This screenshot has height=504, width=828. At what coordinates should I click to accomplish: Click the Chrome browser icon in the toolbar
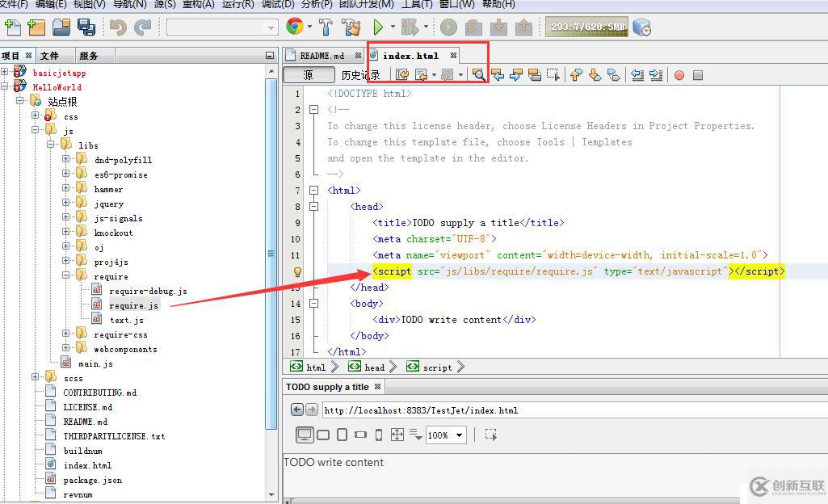pos(295,27)
